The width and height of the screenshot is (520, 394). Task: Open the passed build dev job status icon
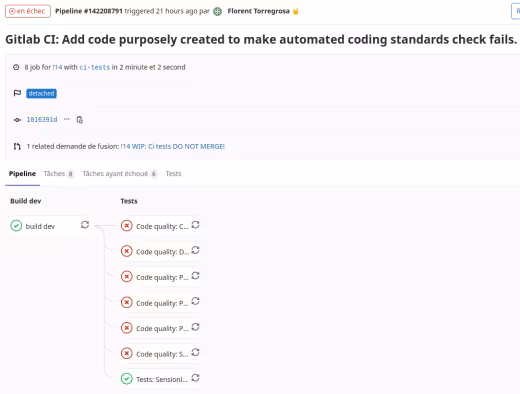coord(16,226)
